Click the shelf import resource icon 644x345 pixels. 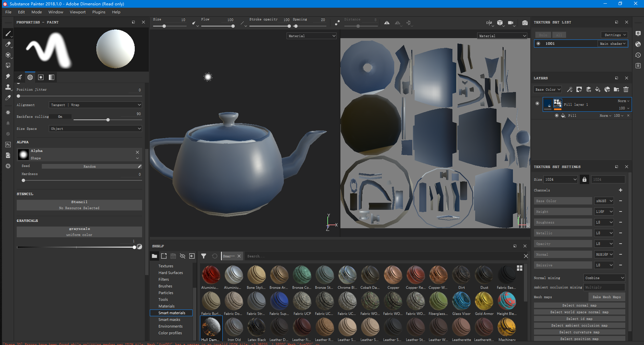(192, 256)
